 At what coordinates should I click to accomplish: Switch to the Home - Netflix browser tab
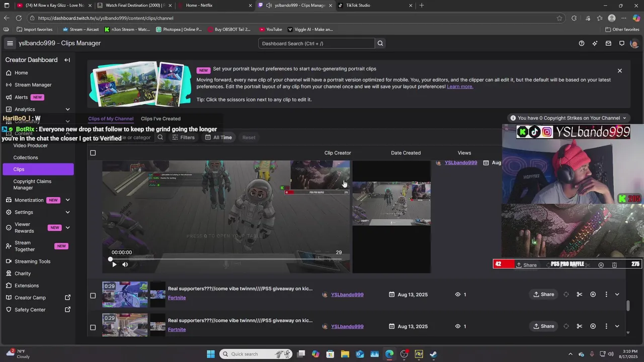click(x=214, y=6)
